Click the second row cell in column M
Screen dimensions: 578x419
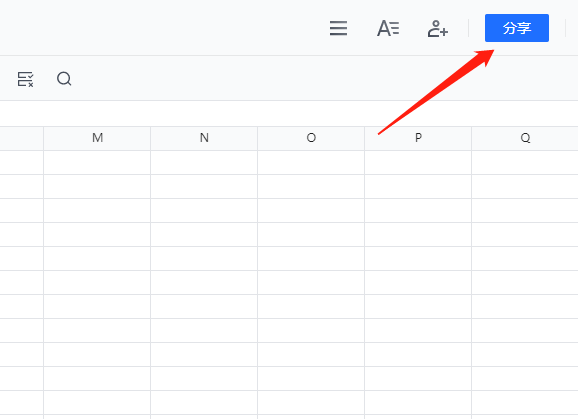click(x=97, y=186)
